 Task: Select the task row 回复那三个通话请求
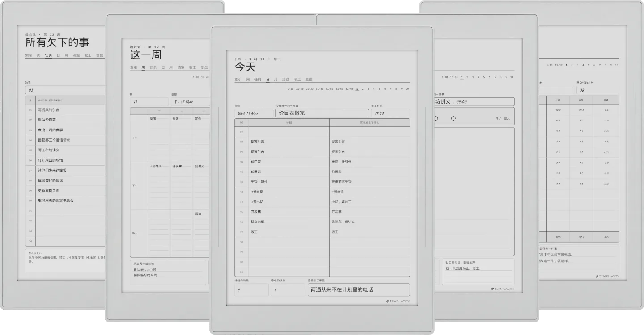pyautogui.click(x=65, y=140)
